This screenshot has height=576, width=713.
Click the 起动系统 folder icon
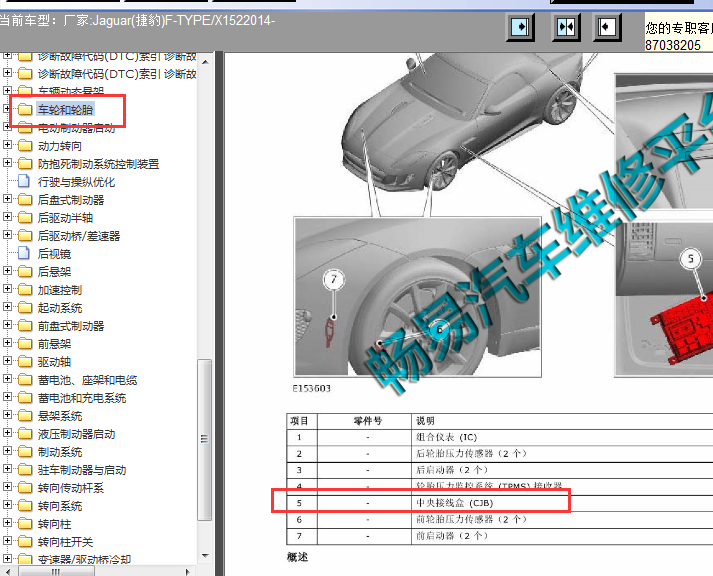coord(25,308)
